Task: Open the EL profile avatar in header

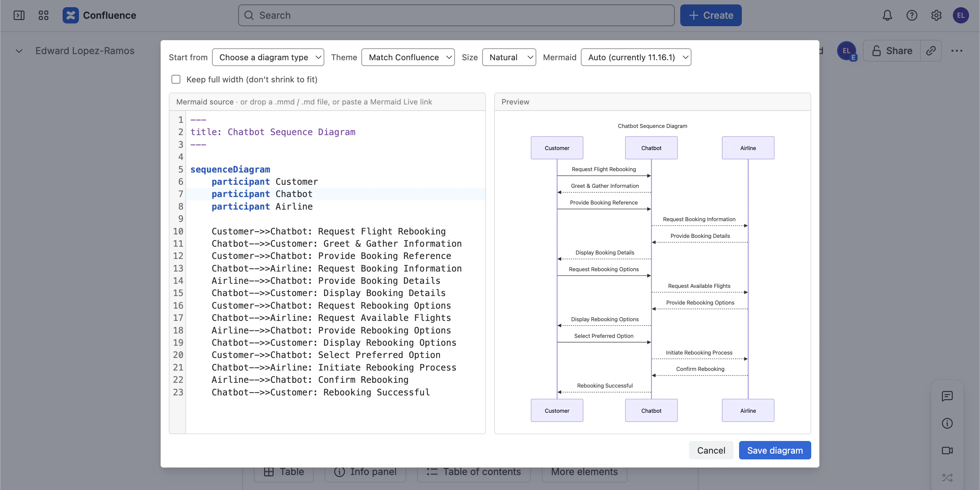Action: click(961, 15)
